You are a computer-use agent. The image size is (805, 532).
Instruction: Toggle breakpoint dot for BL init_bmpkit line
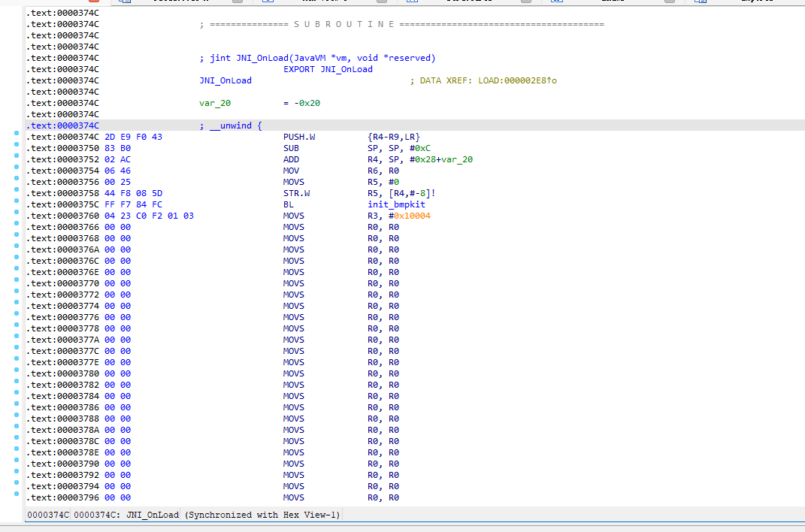(x=17, y=201)
